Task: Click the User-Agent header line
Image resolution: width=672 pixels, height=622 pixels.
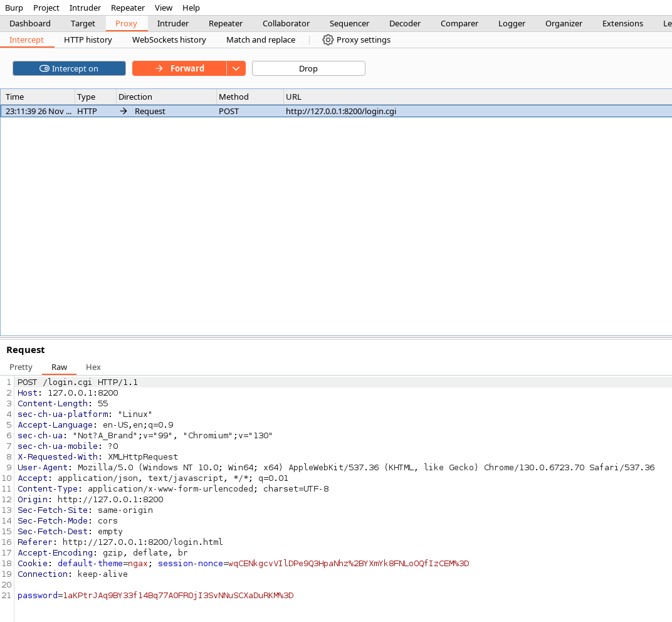Action: (336, 467)
